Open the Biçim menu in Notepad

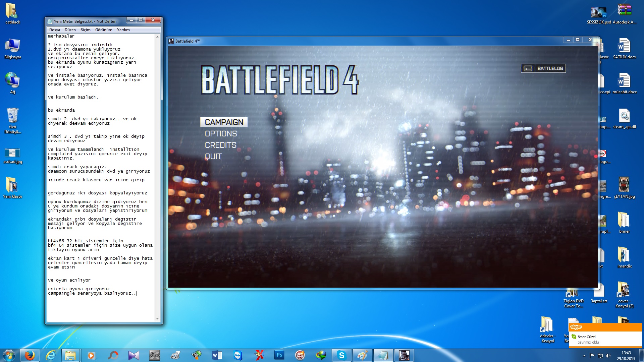tap(85, 30)
